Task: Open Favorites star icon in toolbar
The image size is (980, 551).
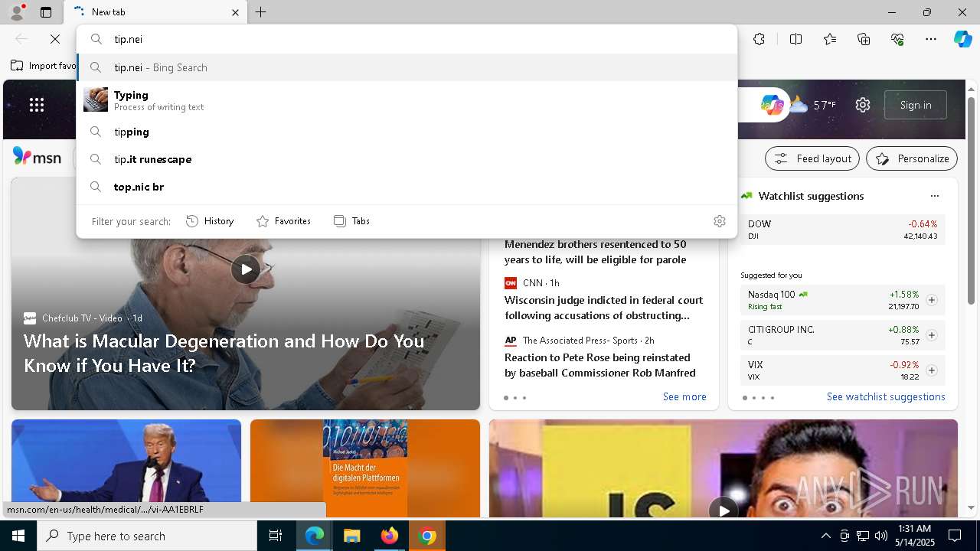Action: [x=830, y=39]
